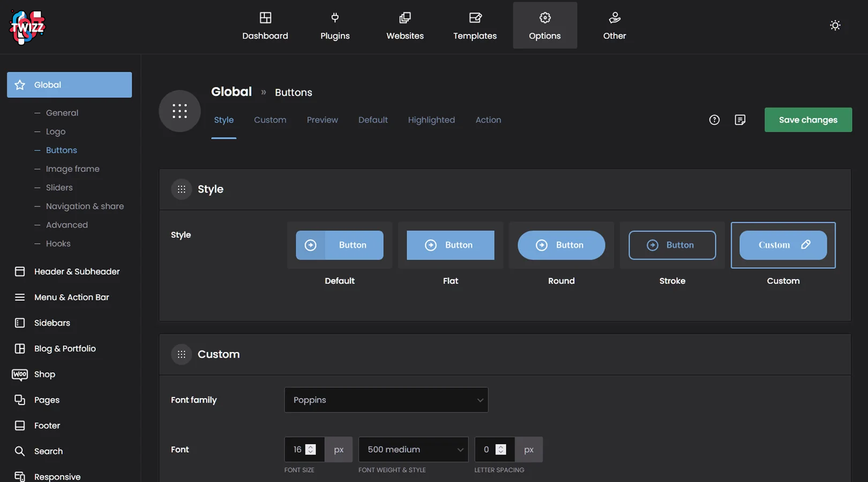Toggle light mode with the sun icon

tap(835, 25)
